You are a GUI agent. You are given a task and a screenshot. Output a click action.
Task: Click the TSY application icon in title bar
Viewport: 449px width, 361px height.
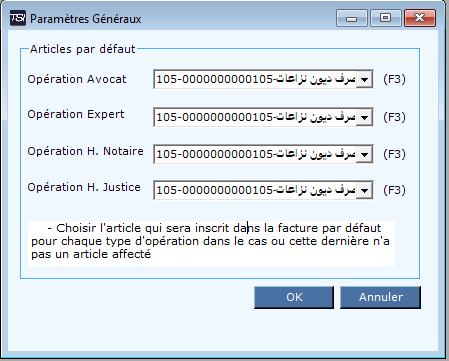(x=18, y=18)
